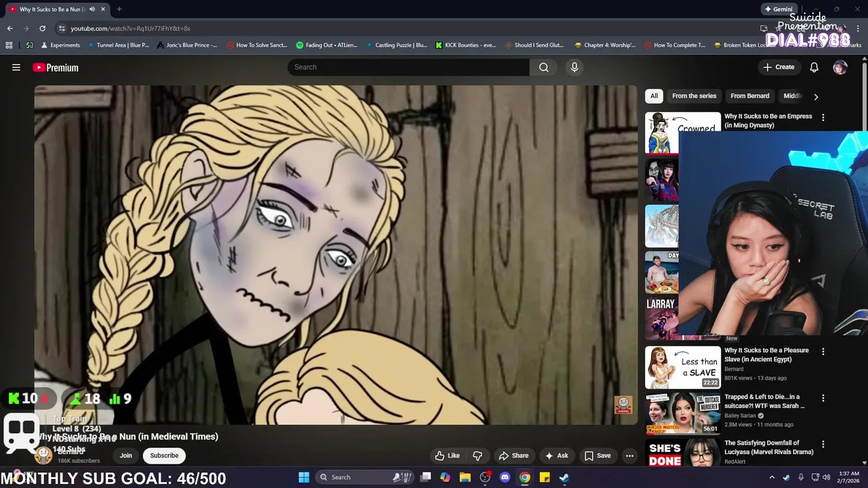
Task: Mute the tab via speaker icon
Action: point(92,9)
